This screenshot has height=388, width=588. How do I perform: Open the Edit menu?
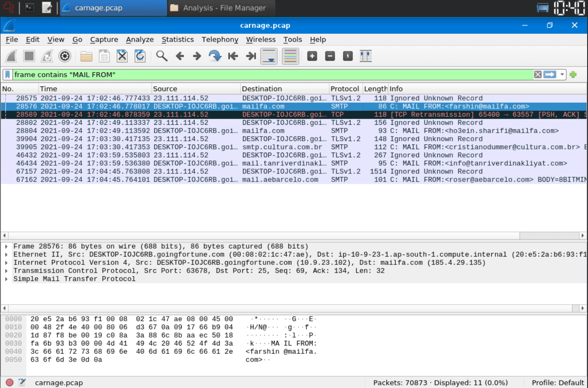[x=32, y=39]
